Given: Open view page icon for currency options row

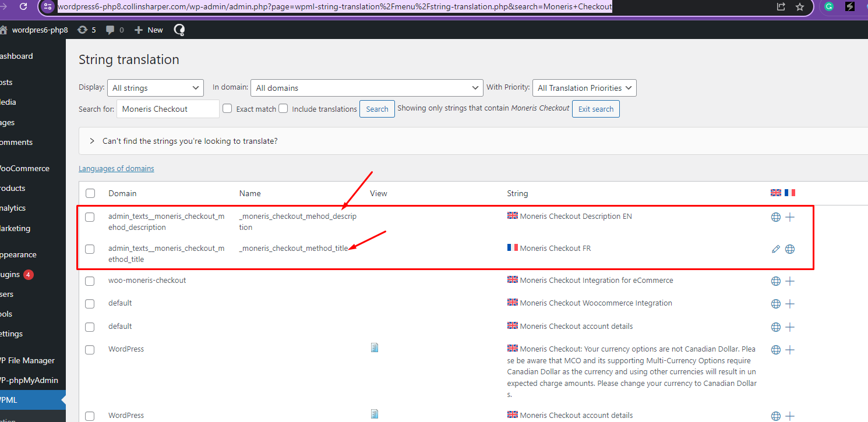Looking at the screenshot, I should coord(375,347).
